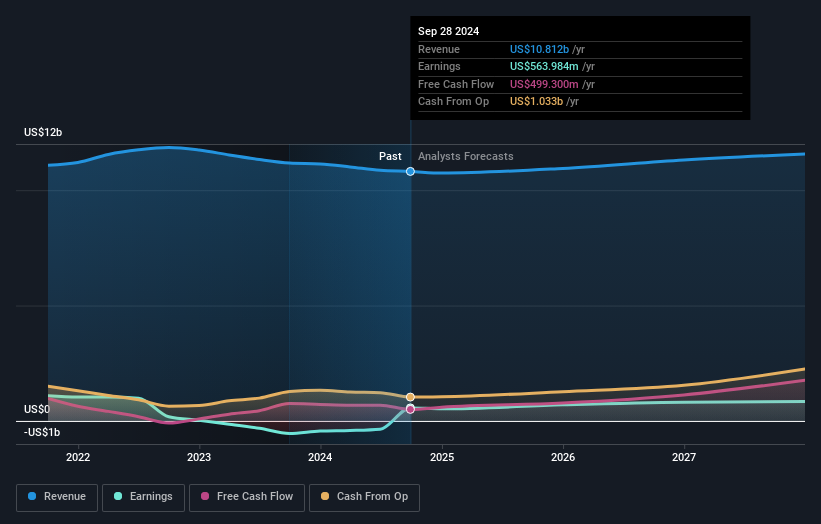Click the US$0 y-axis label
Viewport: 821px width, 524px height.
pos(37,409)
